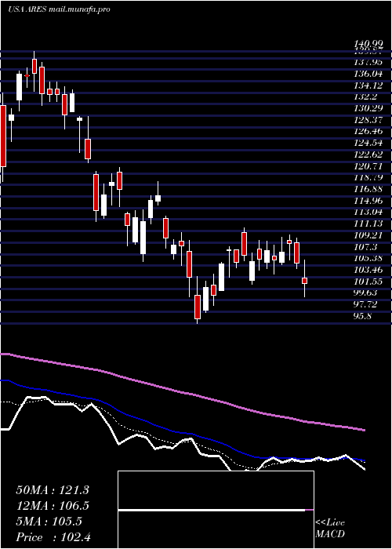Select the 113.04 price axis label
This screenshot has height=549, width=392.
pyautogui.click(x=368, y=213)
